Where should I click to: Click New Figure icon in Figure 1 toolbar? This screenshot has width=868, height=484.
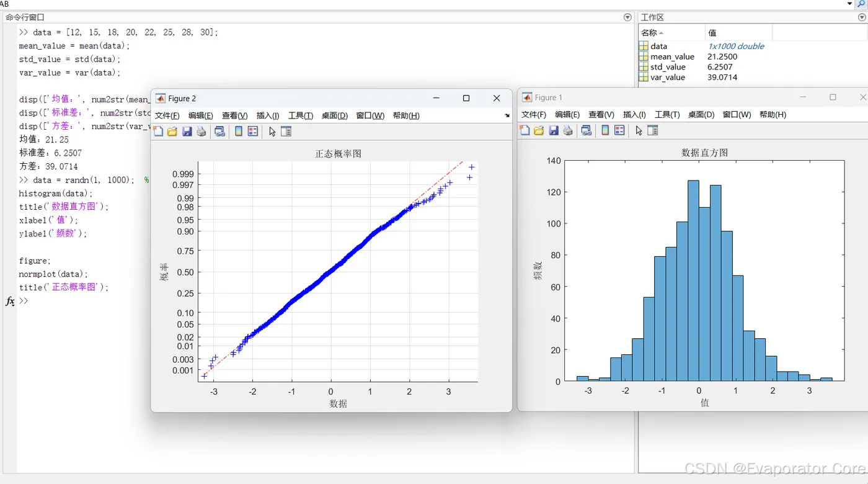[525, 130]
